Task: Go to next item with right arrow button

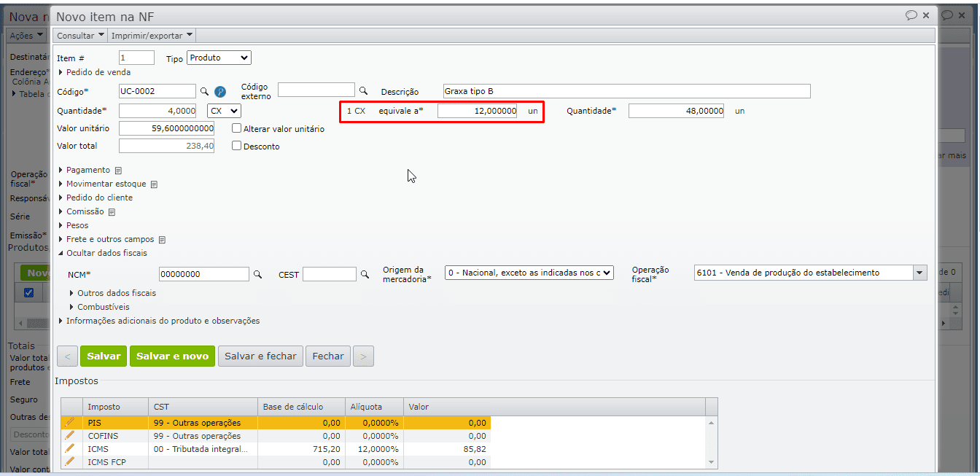Action: tap(364, 356)
